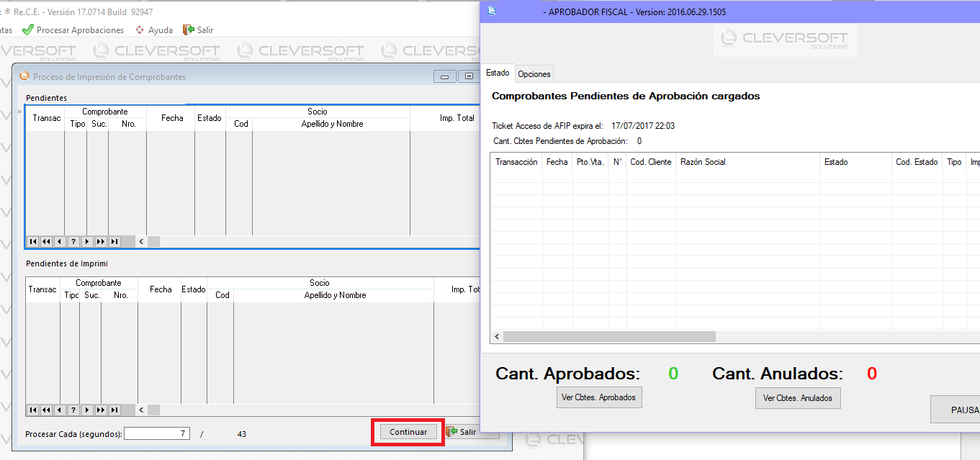Click previous record arrow in Pendientes de Imprimir grid

pyautogui.click(x=60, y=410)
